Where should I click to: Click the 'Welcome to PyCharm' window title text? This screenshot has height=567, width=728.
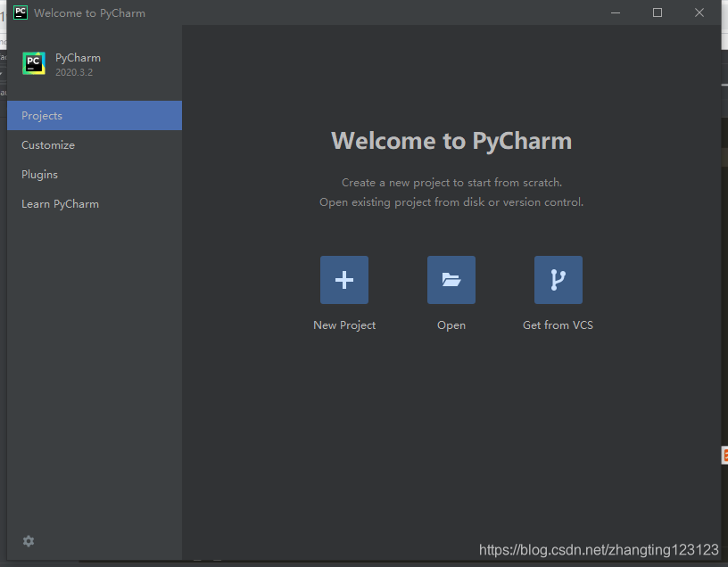89,13
